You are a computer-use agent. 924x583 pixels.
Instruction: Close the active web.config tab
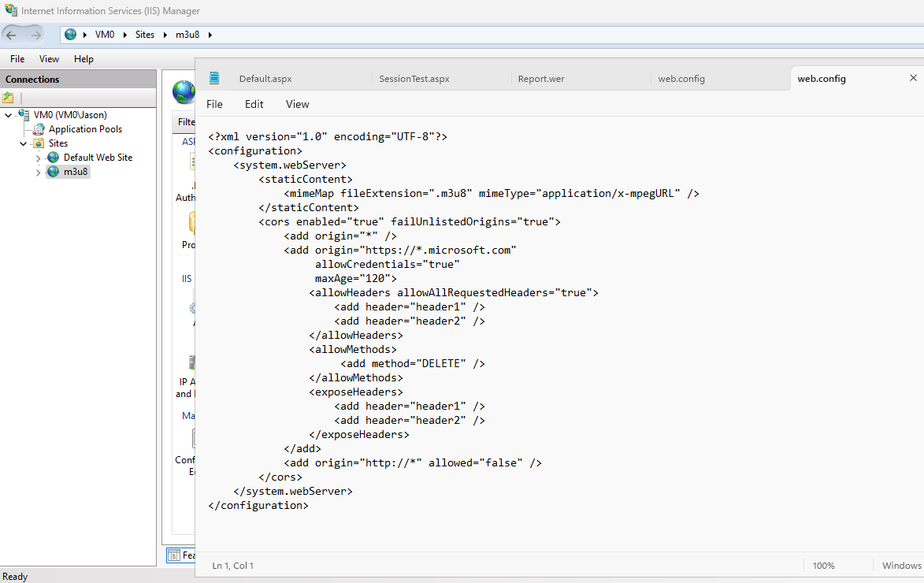click(x=914, y=78)
